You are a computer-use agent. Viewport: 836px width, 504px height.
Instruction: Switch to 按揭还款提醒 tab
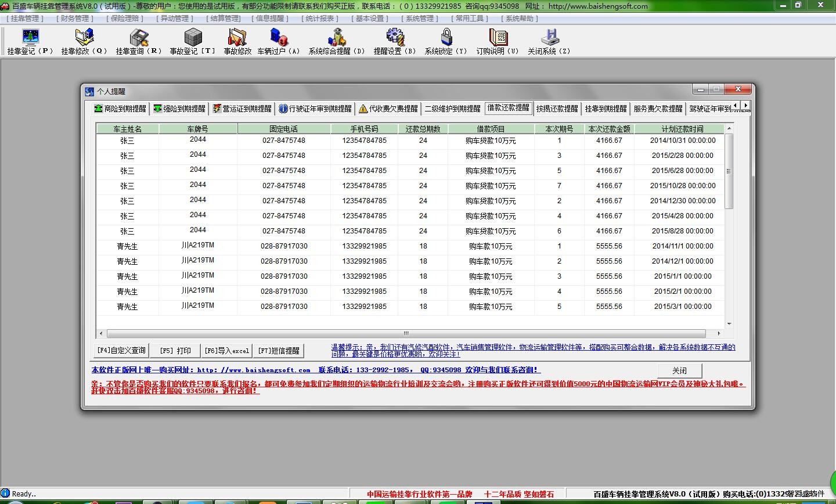pos(557,109)
